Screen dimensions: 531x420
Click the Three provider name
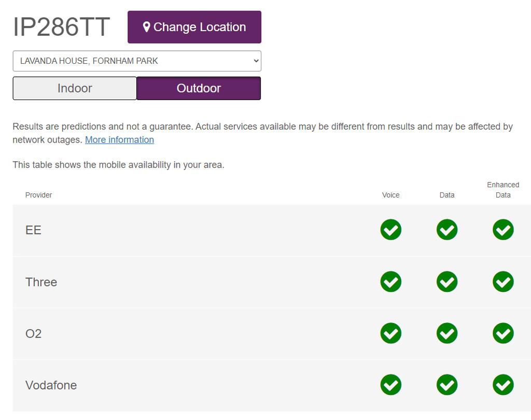click(x=41, y=282)
